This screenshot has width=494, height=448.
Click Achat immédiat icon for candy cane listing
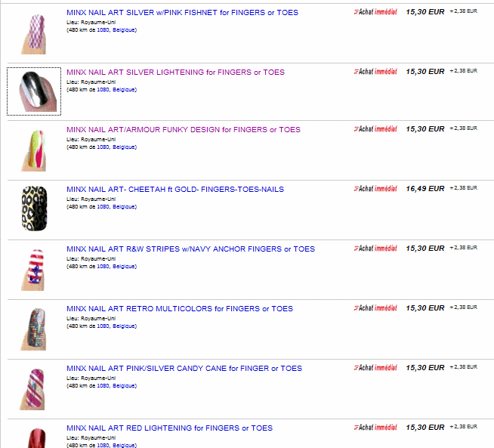click(375, 367)
